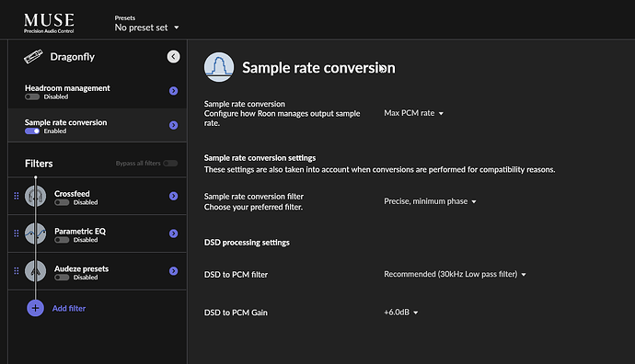The image size is (635, 364).
Task: Open Parametric EQ settings arrow
Action: (173, 233)
